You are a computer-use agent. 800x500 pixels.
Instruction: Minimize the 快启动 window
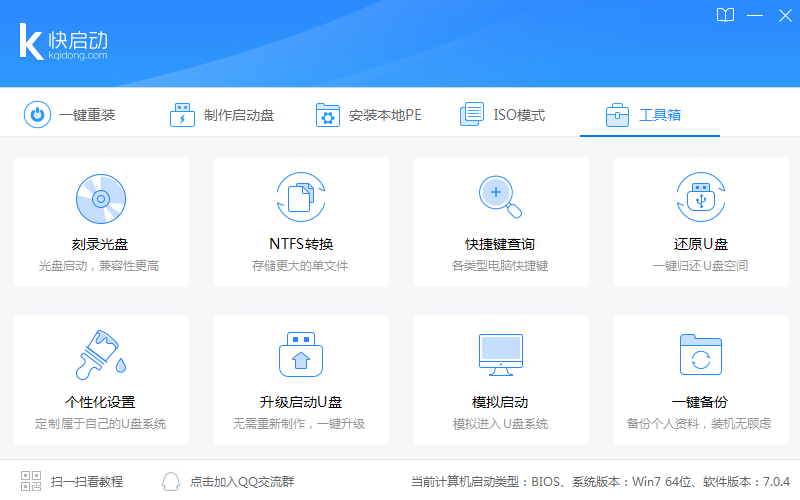tap(755, 15)
